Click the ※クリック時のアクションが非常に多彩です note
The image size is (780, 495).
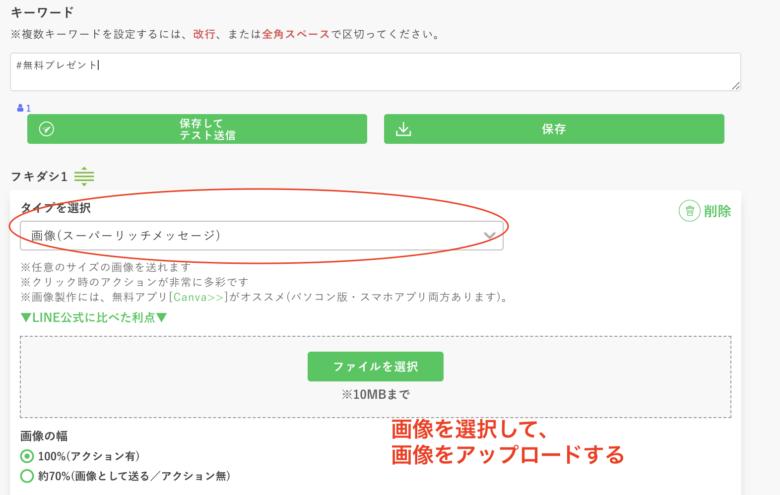(134, 282)
